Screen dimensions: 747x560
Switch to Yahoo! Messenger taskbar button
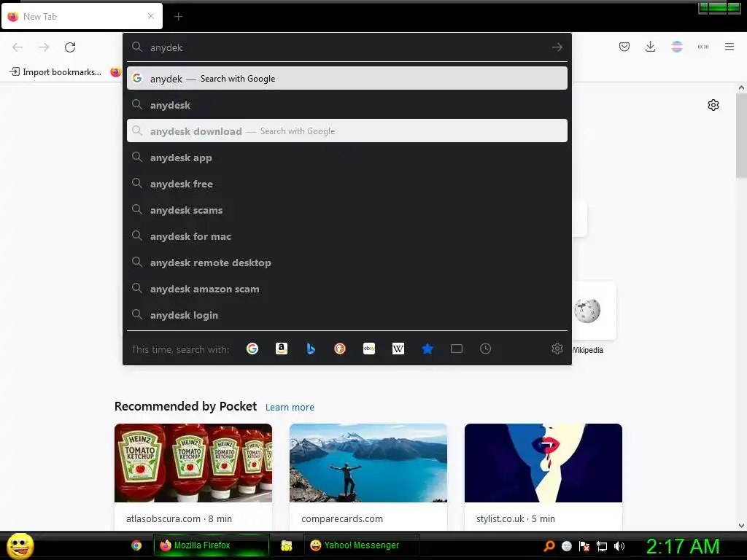362,545
